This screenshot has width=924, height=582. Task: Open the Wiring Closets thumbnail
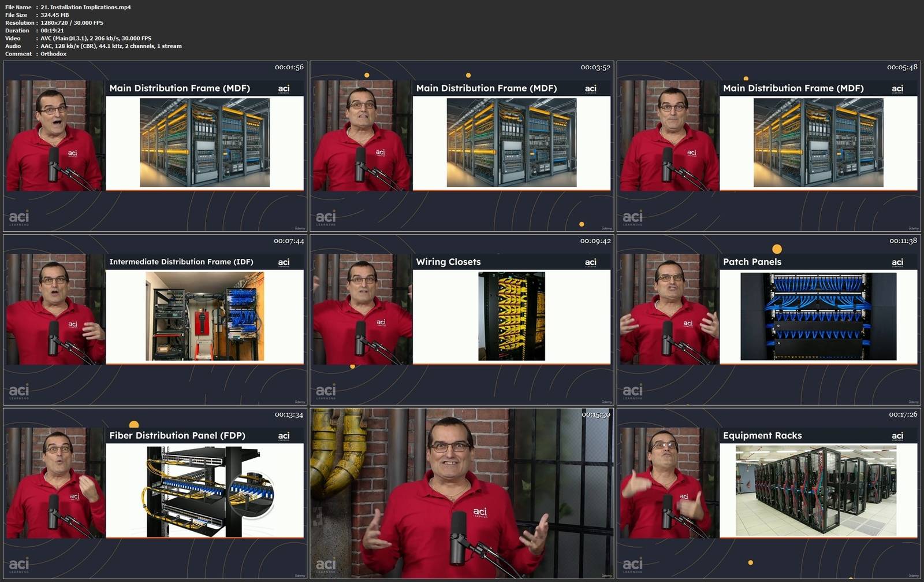(461, 320)
